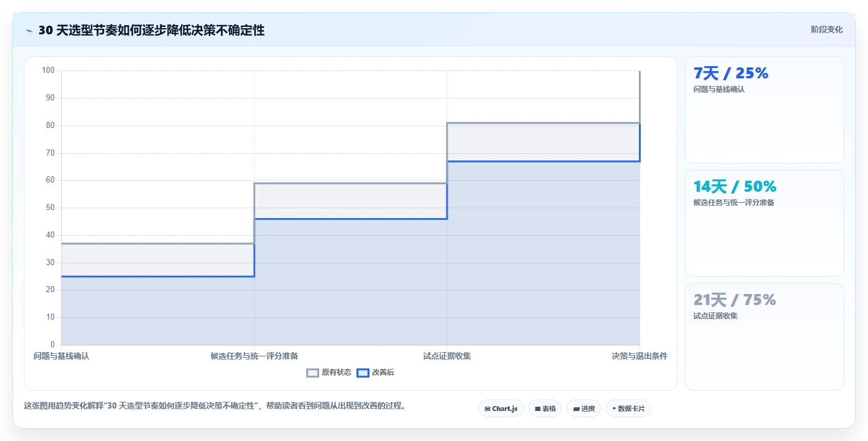Image resolution: width=868 pixels, height=441 pixels.
Task: Click the chart title text
Action: pyautogui.click(x=151, y=30)
